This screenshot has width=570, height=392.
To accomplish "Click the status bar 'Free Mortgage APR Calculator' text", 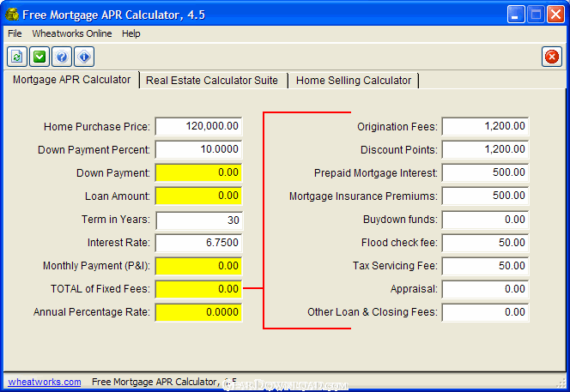I will [x=155, y=382].
